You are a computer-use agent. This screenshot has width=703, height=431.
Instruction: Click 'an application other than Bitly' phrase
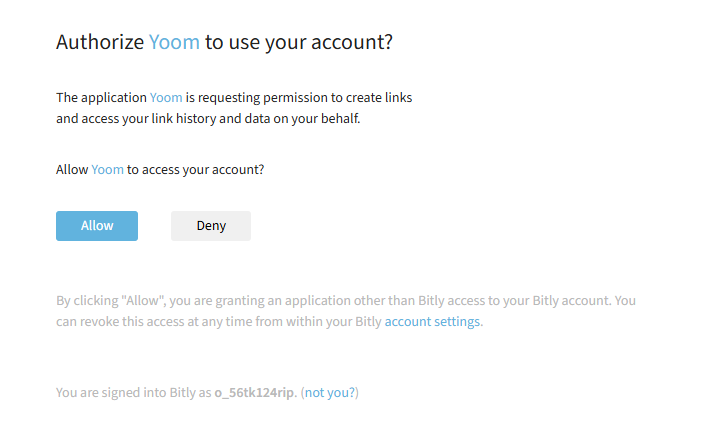click(365, 300)
